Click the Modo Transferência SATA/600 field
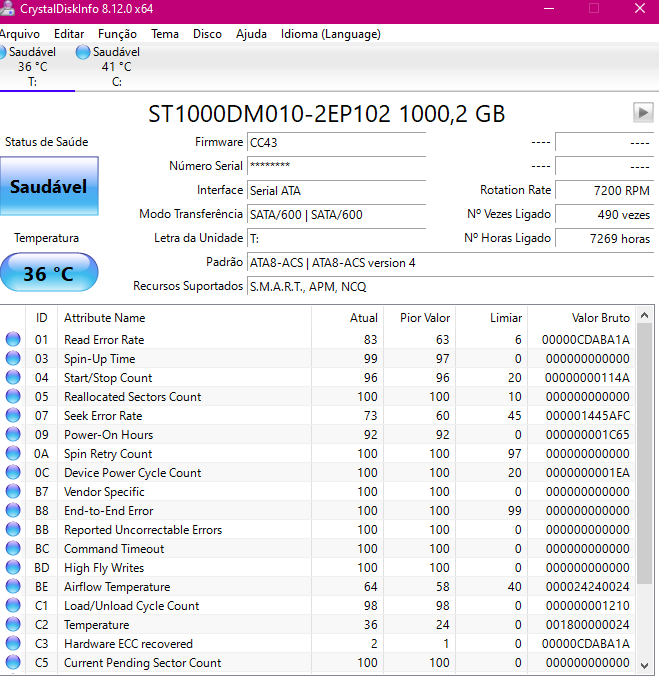 336,215
